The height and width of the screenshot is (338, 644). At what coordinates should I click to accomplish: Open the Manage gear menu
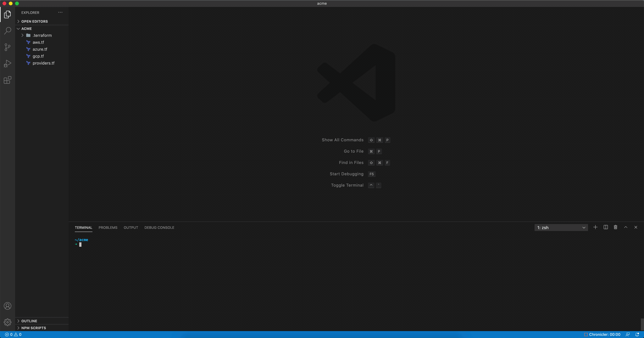[8, 322]
